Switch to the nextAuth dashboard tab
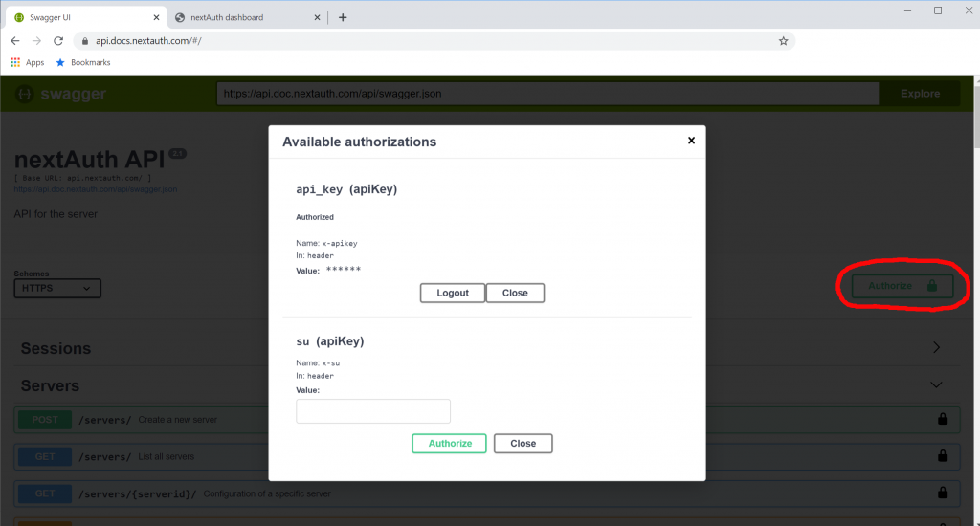Screen dimensions: 980x526 coord(247,17)
